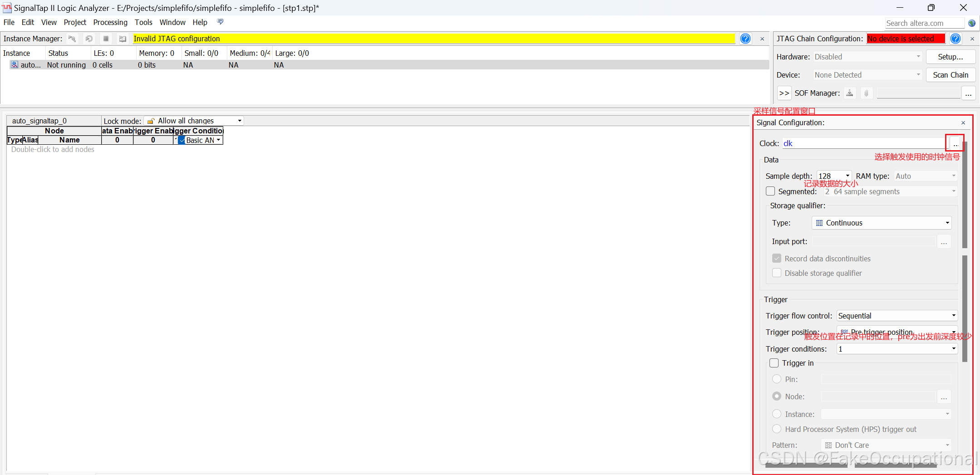The height and width of the screenshot is (475, 980).
Task: Select the Instance radio button
Action: [x=777, y=414]
